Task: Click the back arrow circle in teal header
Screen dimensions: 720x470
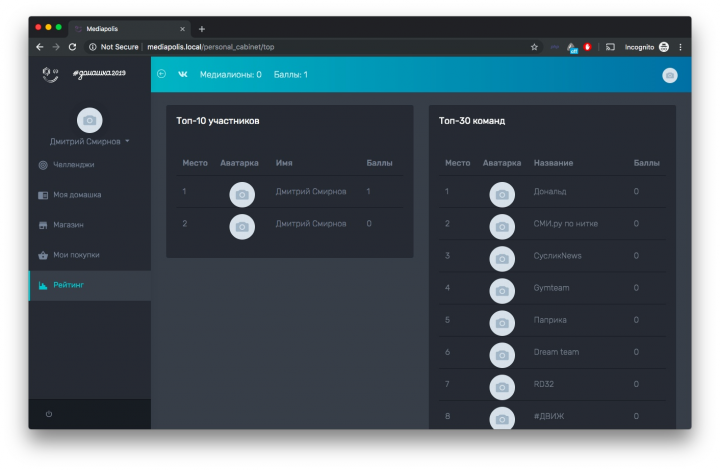Action: pos(162,74)
